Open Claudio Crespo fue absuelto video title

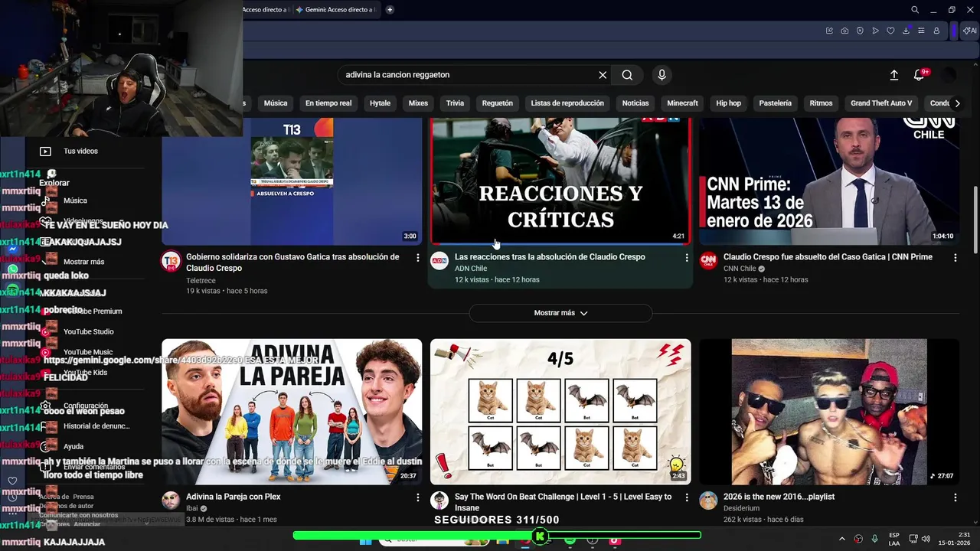pos(828,257)
